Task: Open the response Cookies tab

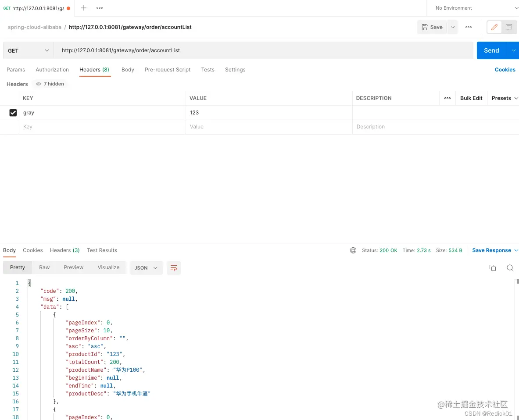Action: coord(33,250)
